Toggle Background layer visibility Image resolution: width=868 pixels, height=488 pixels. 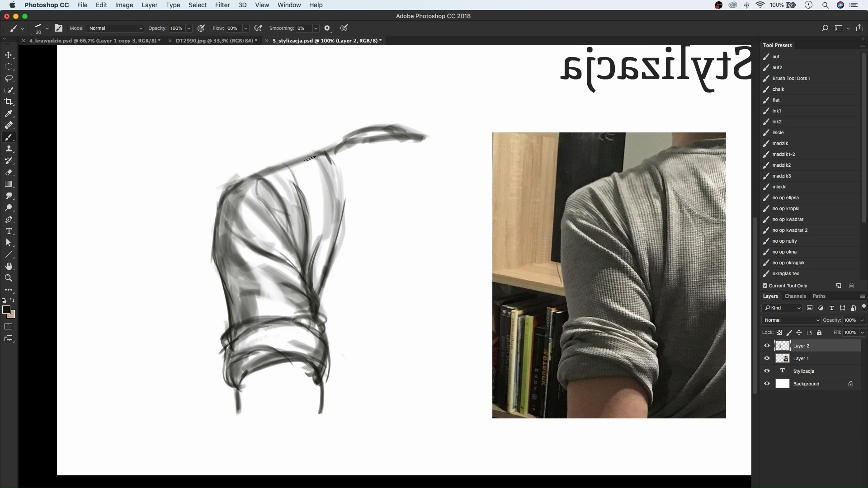point(767,384)
